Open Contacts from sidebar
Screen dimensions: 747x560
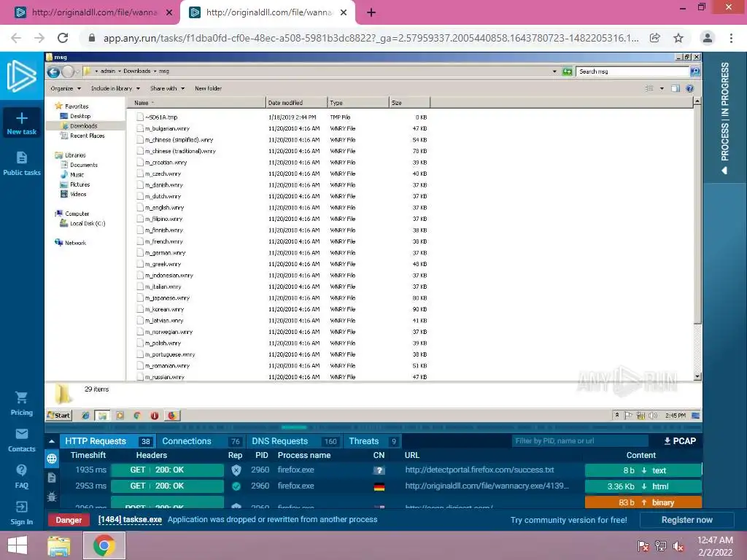(21, 440)
